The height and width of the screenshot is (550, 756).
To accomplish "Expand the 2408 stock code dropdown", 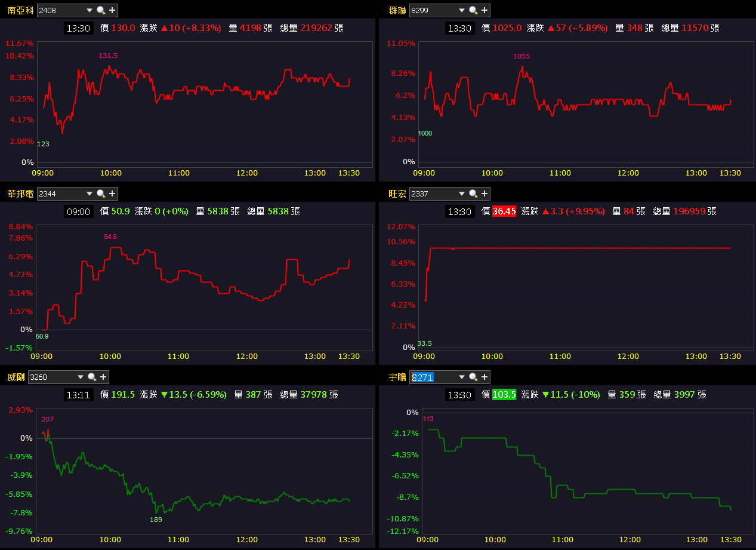I will coord(89,10).
